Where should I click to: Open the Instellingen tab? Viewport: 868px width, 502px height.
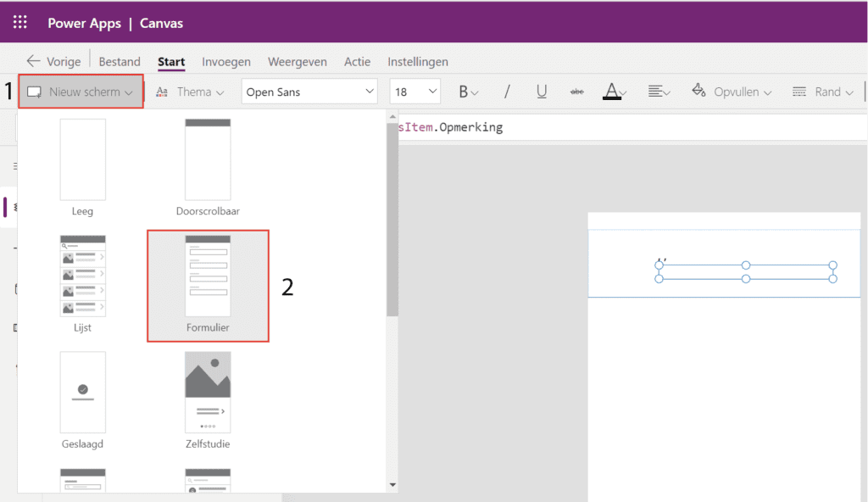coord(417,62)
